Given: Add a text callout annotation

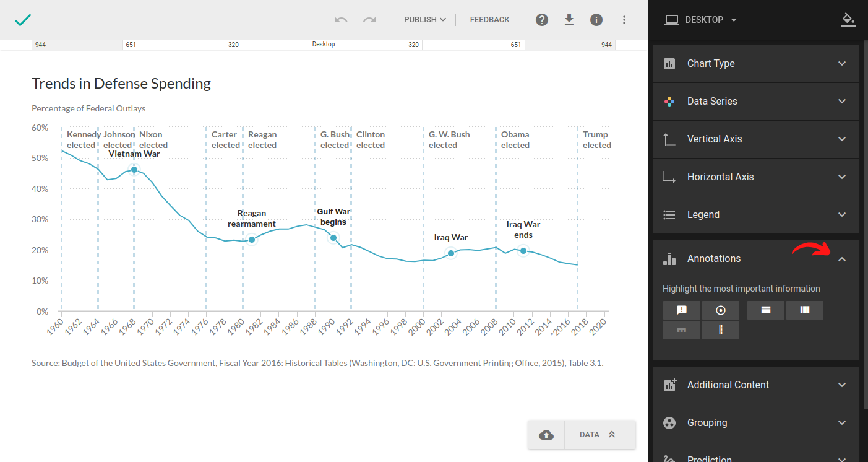Looking at the screenshot, I should coord(681,310).
